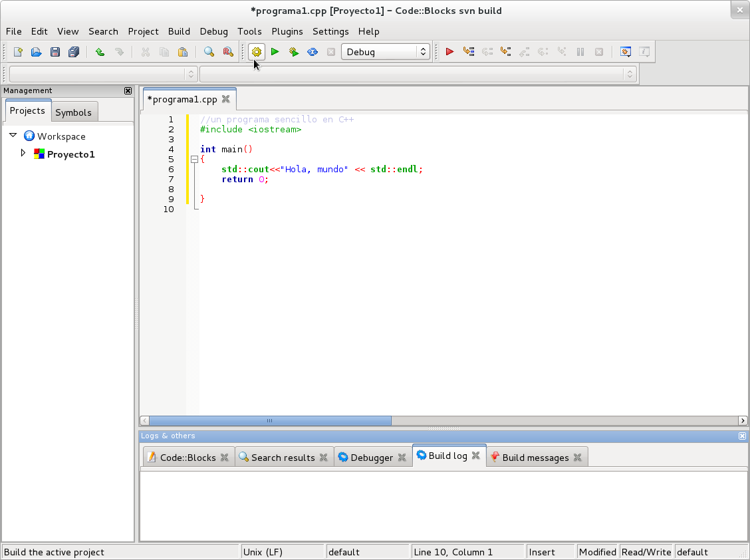
Task: Collapse the main function code fold
Action: pos(193,160)
